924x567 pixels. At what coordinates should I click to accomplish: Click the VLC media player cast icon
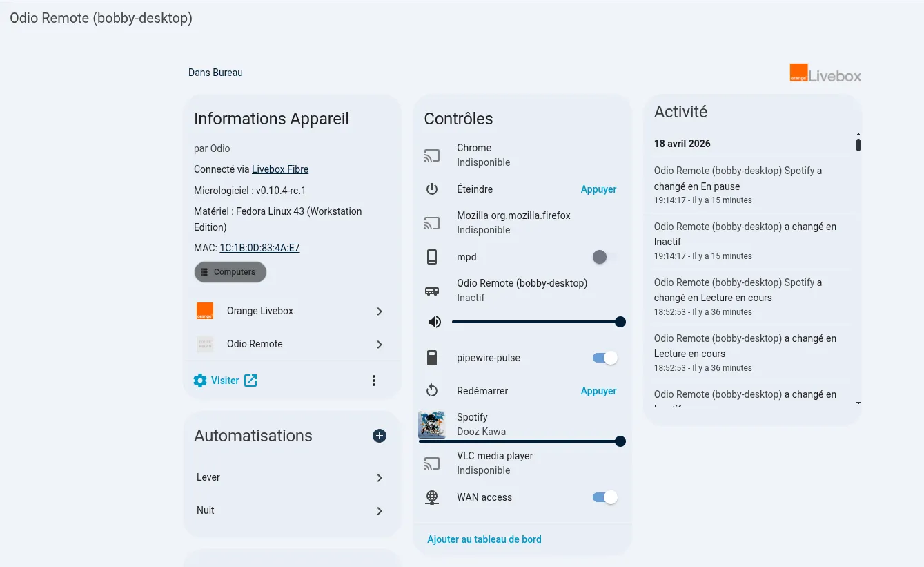coord(432,463)
